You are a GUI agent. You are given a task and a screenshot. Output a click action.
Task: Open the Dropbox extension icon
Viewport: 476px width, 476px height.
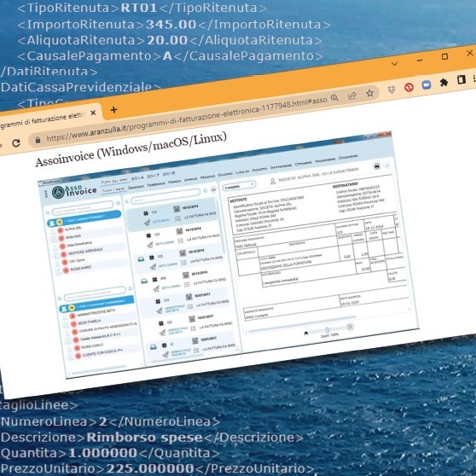pos(392,90)
